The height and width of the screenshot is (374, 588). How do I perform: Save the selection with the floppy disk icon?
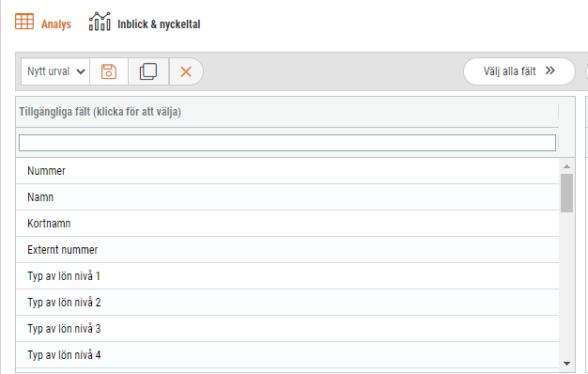point(109,71)
